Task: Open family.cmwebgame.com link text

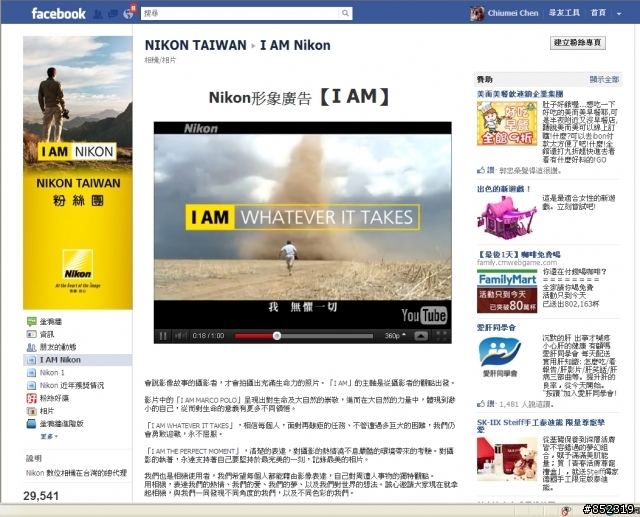Action: tap(517, 262)
